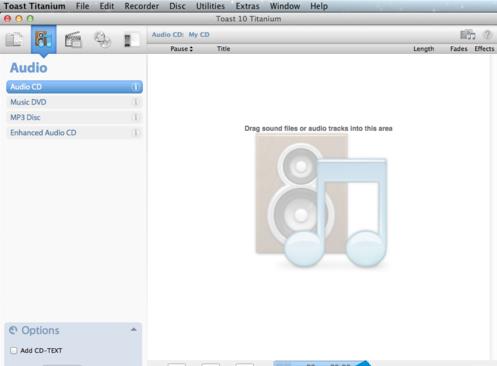Choose the Music DVD format
497x366 pixels.
coord(74,102)
